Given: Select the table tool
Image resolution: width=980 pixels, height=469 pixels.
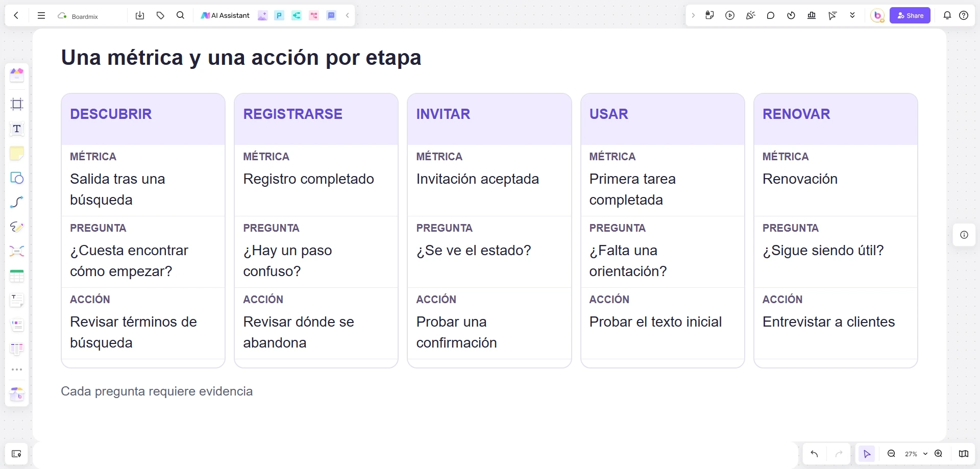Looking at the screenshot, I should [17, 276].
